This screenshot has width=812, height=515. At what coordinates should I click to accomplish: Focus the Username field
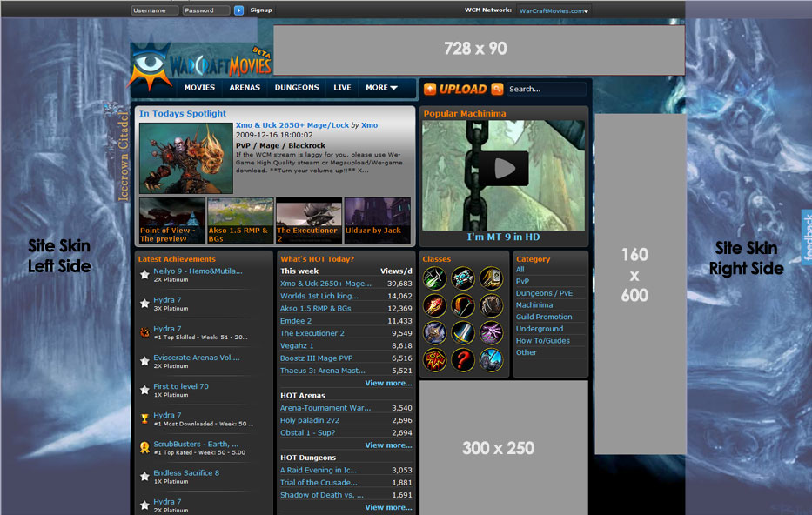tap(154, 10)
